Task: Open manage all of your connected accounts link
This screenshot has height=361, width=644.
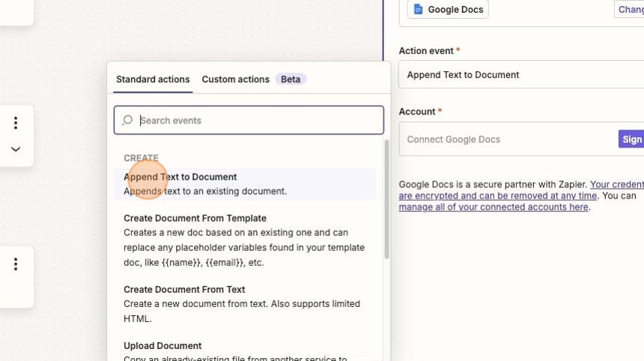Action: 493,207
